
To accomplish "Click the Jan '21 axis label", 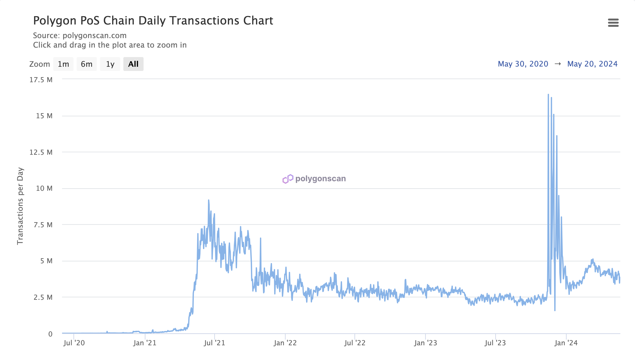I will (x=145, y=343).
